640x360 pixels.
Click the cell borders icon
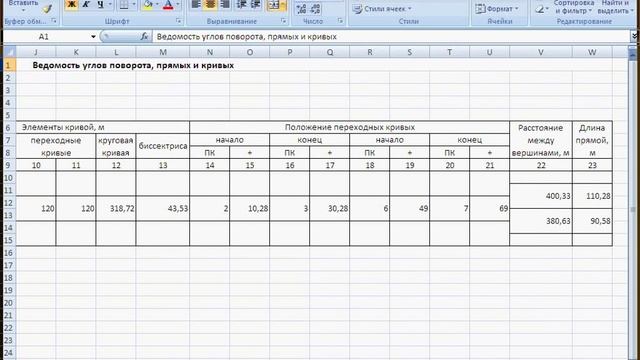point(124,4)
